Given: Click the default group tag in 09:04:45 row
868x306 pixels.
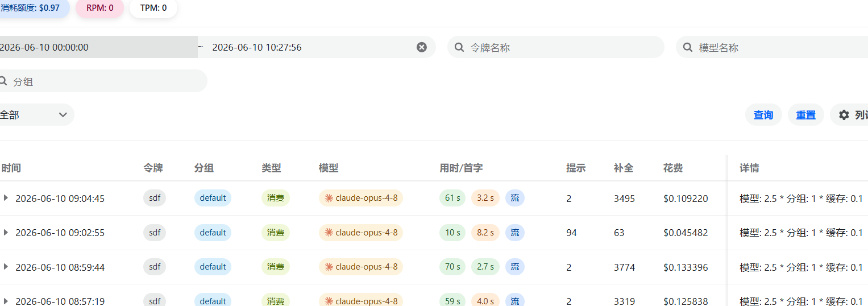Looking at the screenshot, I should pyautogui.click(x=213, y=198).
